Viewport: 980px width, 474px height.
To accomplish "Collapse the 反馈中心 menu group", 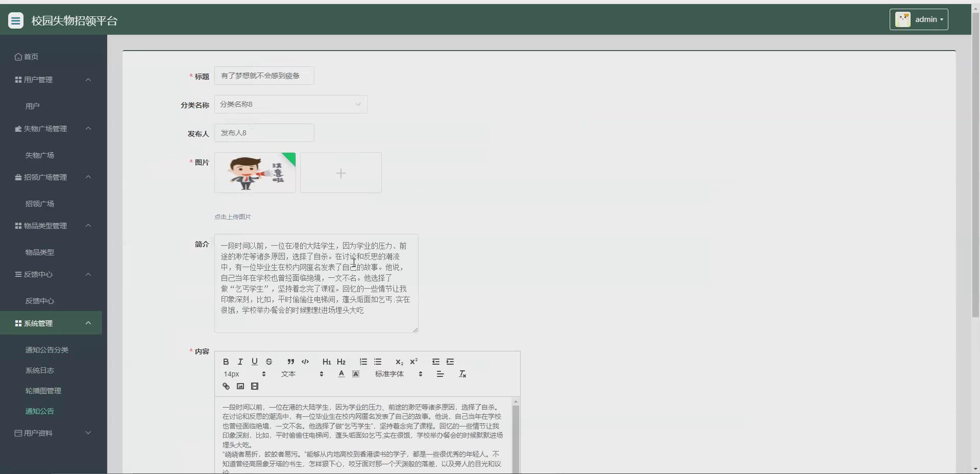I will coord(51,274).
